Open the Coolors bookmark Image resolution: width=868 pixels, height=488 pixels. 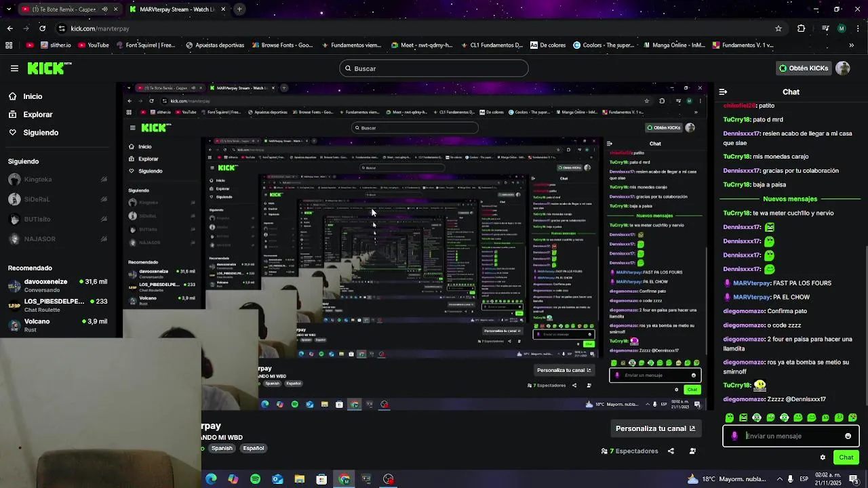604,45
